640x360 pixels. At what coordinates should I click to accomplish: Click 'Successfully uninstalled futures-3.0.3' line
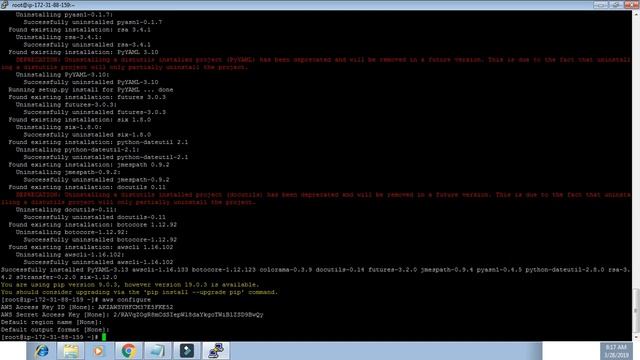click(x=94, y=112)
